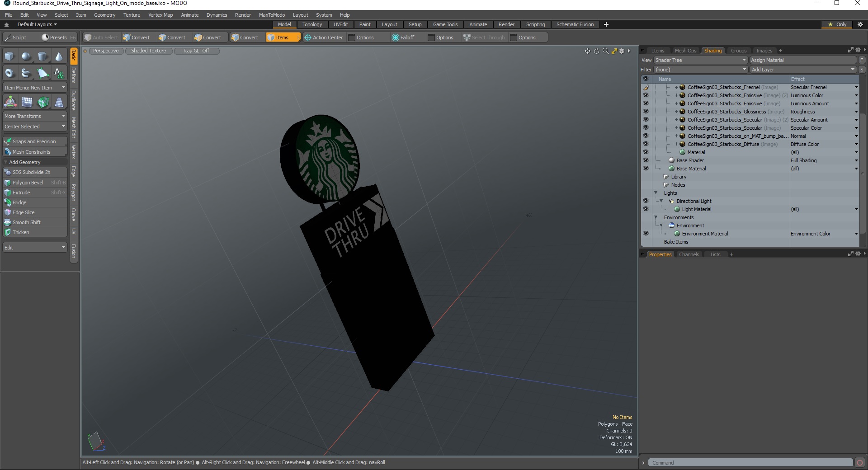The image size is (868, 470).
Task: Activate the soft deform grid tool
Action: pos(26,102)
